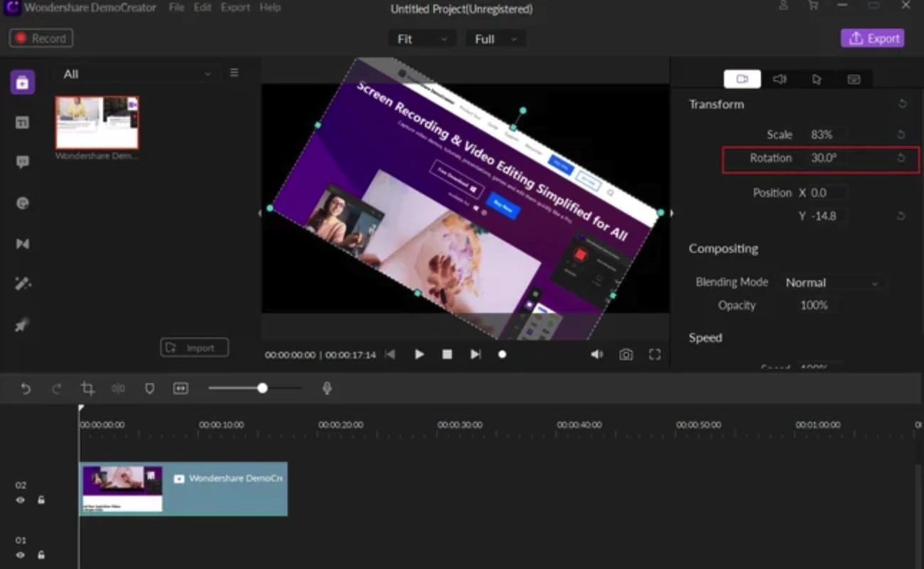Hide track 02 with the eye icon

coord(20,500)
